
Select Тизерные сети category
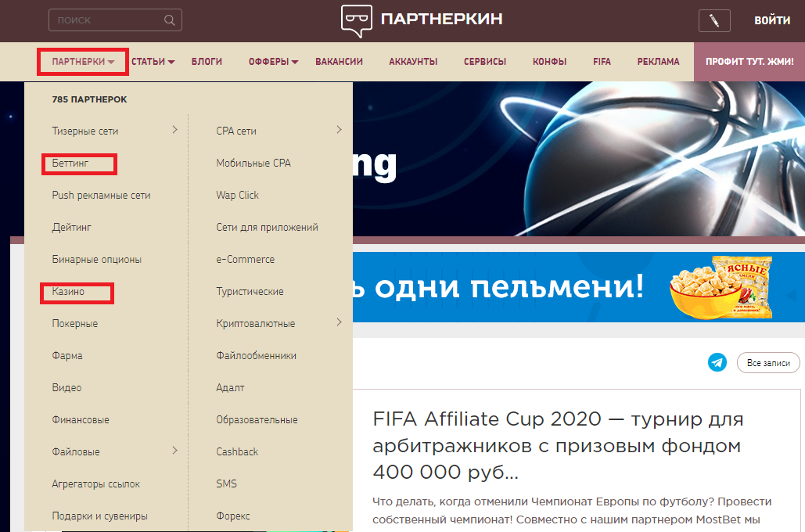[x=85, y=131]
